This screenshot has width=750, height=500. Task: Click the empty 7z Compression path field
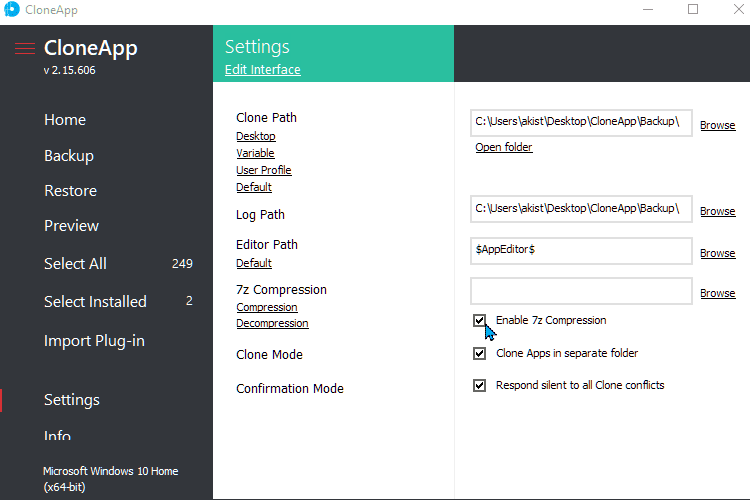click(x=581, y=291)
